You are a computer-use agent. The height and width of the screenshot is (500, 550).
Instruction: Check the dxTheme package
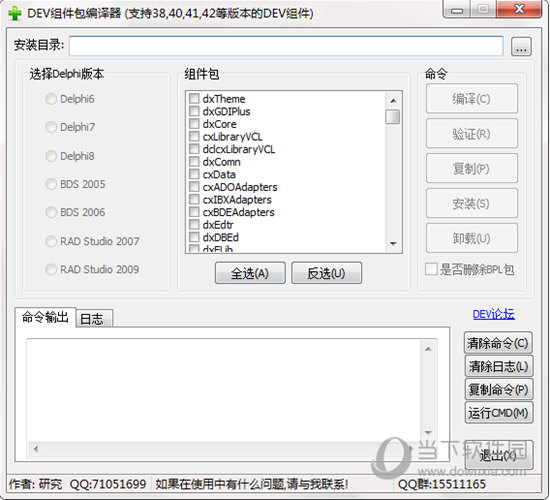tap(194, 98)
